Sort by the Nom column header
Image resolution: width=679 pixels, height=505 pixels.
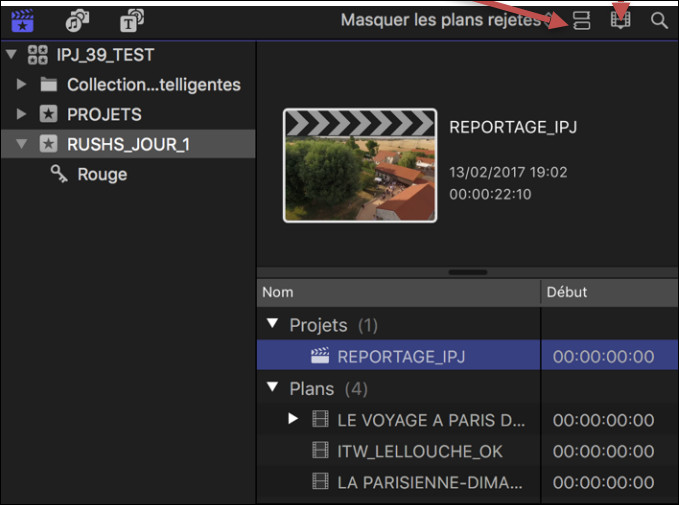coord(398,292)
